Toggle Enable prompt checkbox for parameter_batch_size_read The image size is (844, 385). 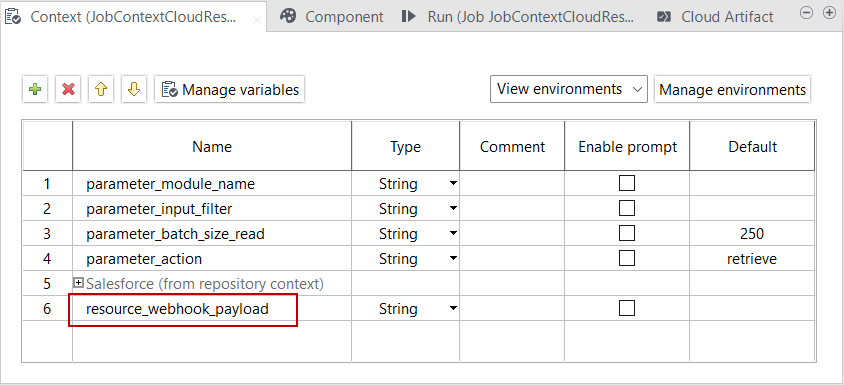point(627,233)
